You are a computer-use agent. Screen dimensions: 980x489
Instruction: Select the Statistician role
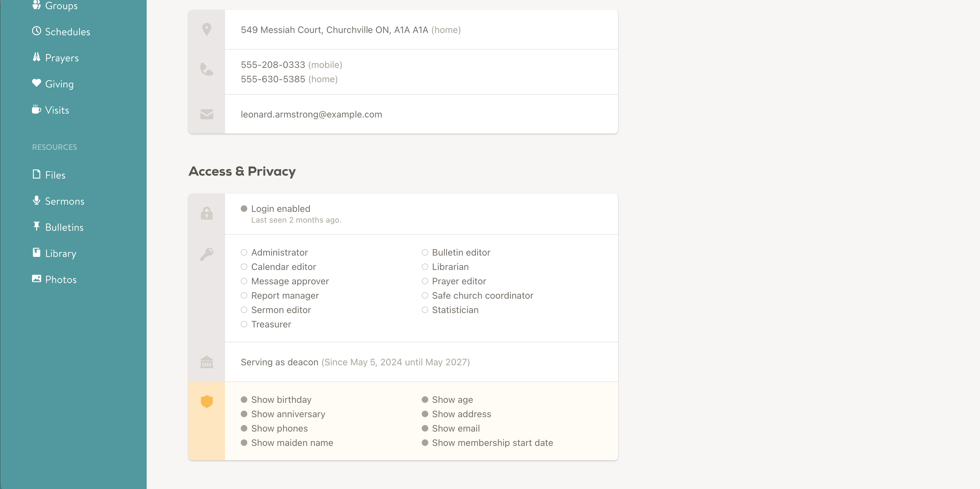point(450,310)
